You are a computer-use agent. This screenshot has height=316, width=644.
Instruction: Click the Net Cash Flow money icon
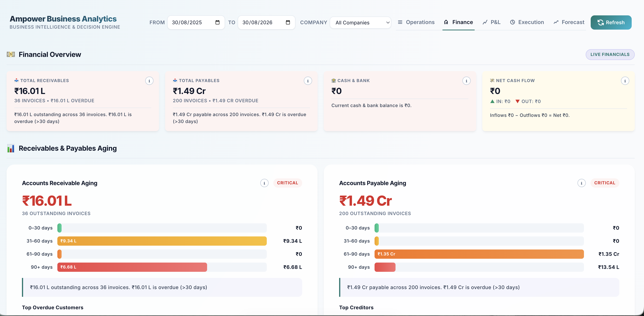click(492, 80)
